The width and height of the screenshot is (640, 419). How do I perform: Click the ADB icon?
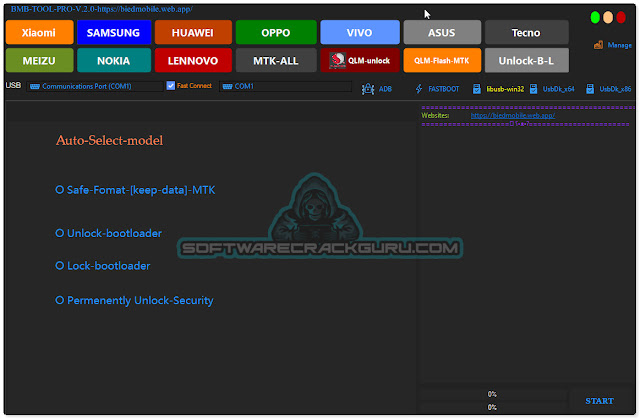(x=368, y=89)
